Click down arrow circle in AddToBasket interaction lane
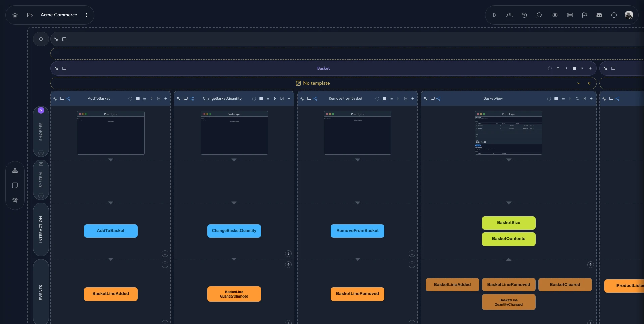 [165, 254]
